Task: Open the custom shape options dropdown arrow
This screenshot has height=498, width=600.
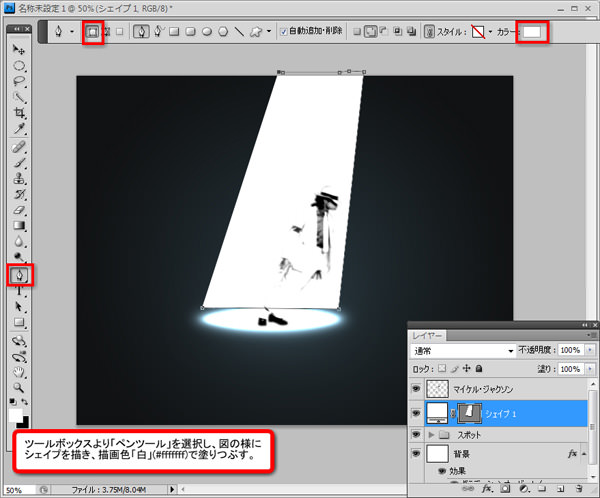Action: pos(271,31)
